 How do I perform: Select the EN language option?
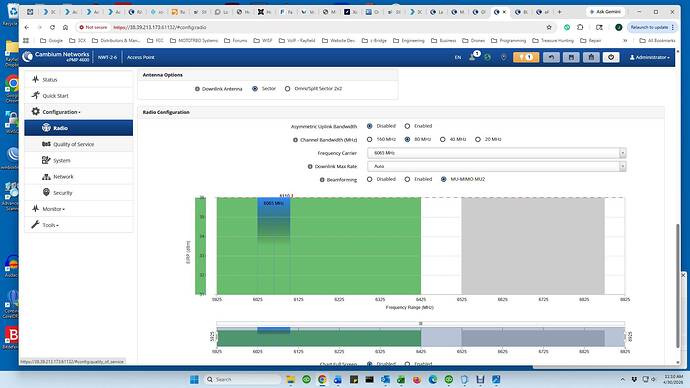[458, 57]
